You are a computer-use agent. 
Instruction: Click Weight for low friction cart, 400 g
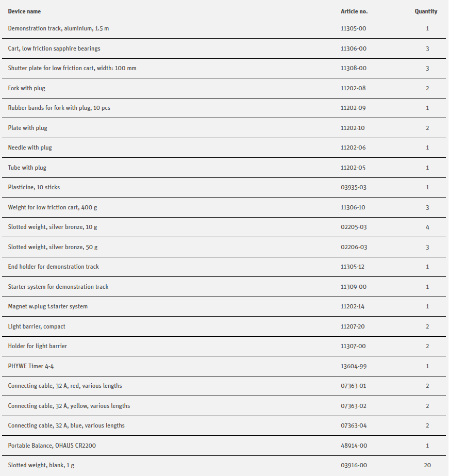tap(53, 207)
